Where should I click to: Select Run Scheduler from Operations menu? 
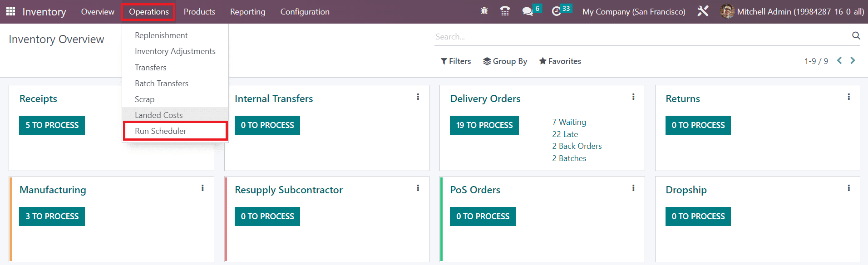pos(161,131)
